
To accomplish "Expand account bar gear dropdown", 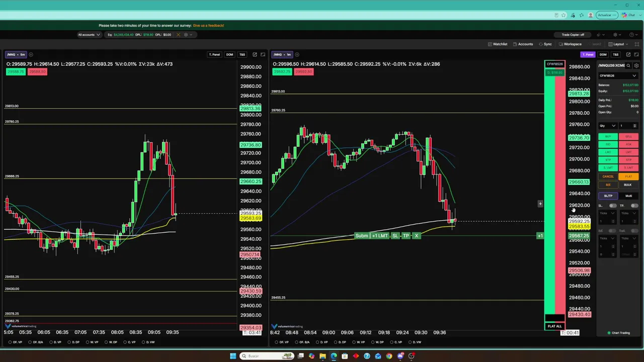I will point(187,35).
